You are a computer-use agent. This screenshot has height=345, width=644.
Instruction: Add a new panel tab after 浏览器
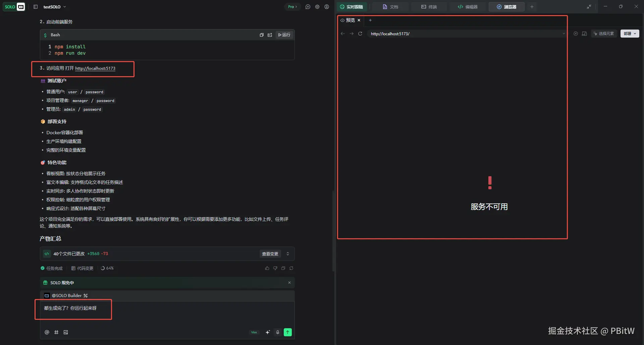click(x=532, y=7)
